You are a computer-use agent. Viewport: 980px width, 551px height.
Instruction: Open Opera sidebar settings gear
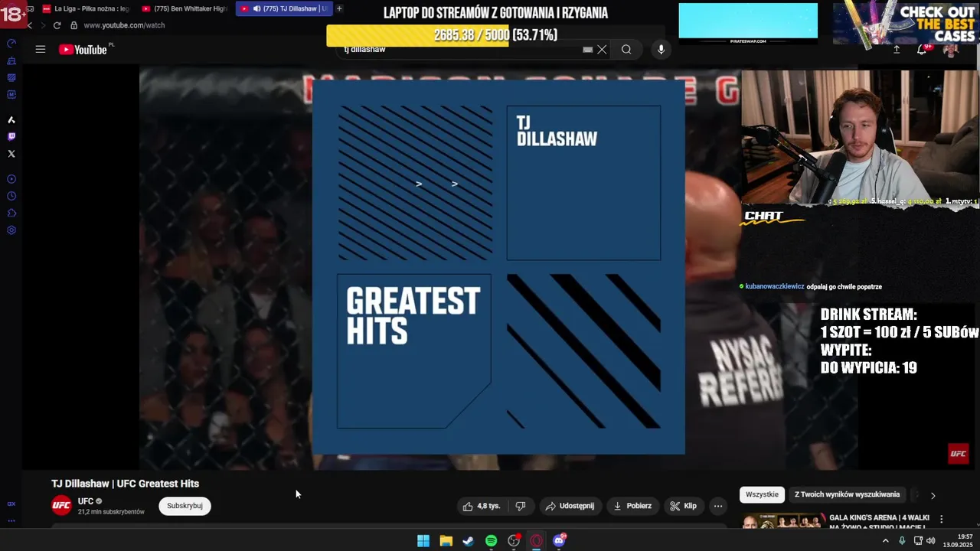tap(11, 230)
